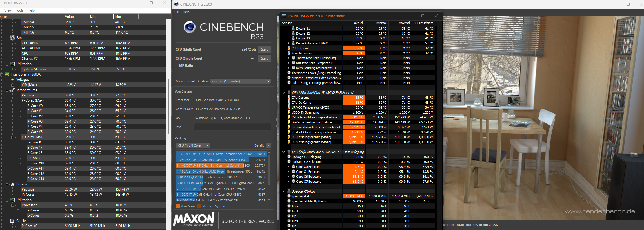Click the ranking list scroll-down arrow
The width and height of the screenshot is (644, 230).
pos(269,200)
